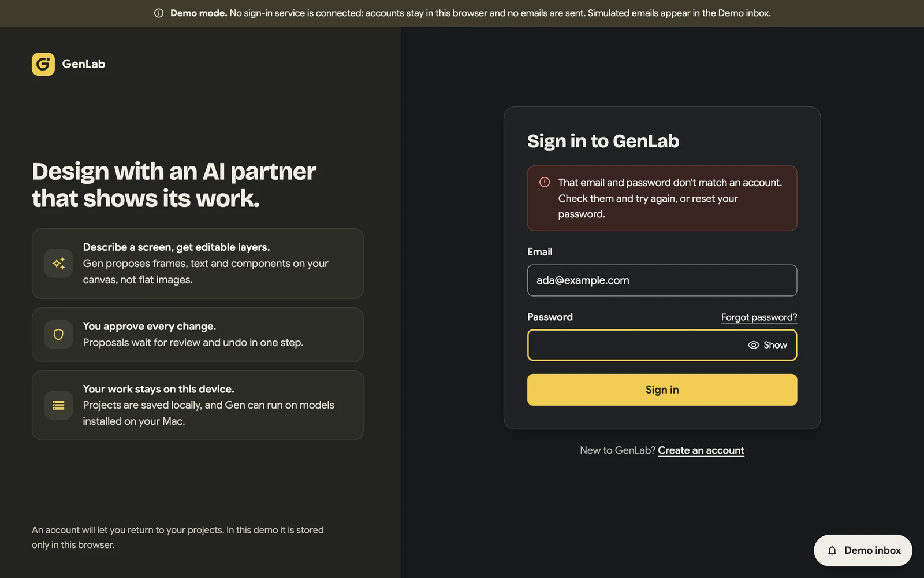Click the 'Password' field label
Image resolution: width=924 pixels, height=578 pixels.
pos(550,317)
